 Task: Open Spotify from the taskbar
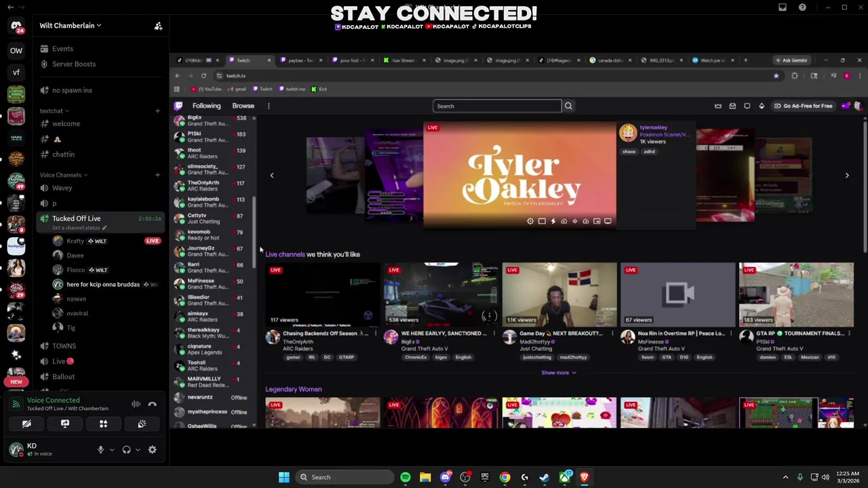tap(405, 477)
